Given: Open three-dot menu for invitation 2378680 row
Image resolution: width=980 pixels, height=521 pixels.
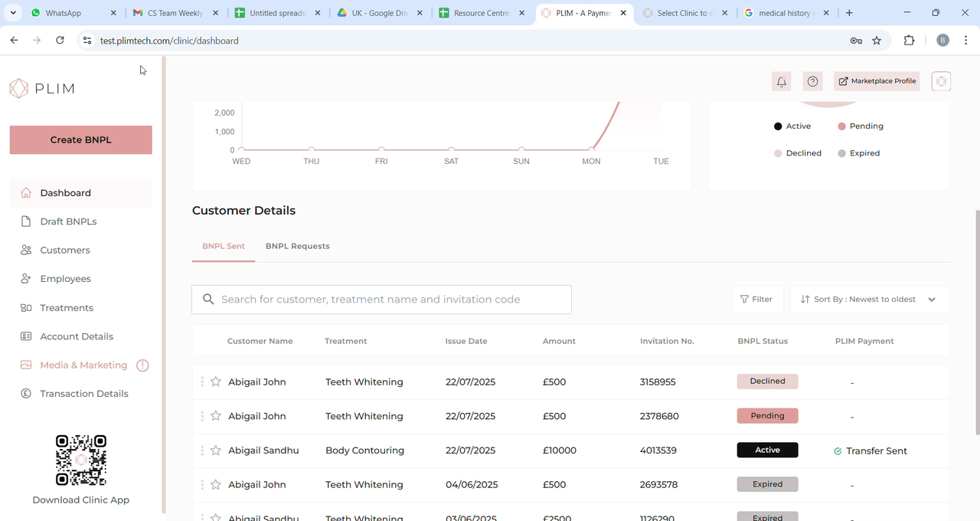Looking at the screenshot, I should coord(202,416).
